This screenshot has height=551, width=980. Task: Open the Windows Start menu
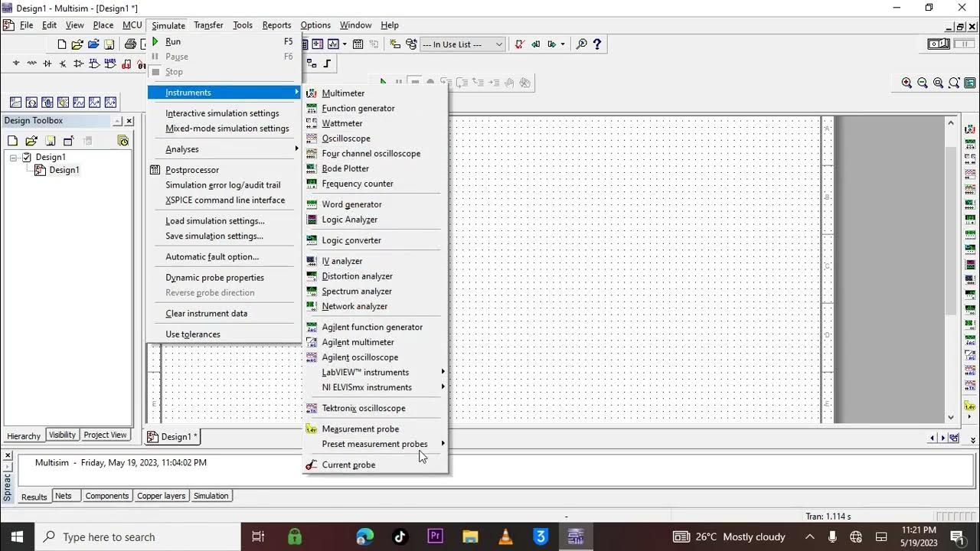point(17,536)
